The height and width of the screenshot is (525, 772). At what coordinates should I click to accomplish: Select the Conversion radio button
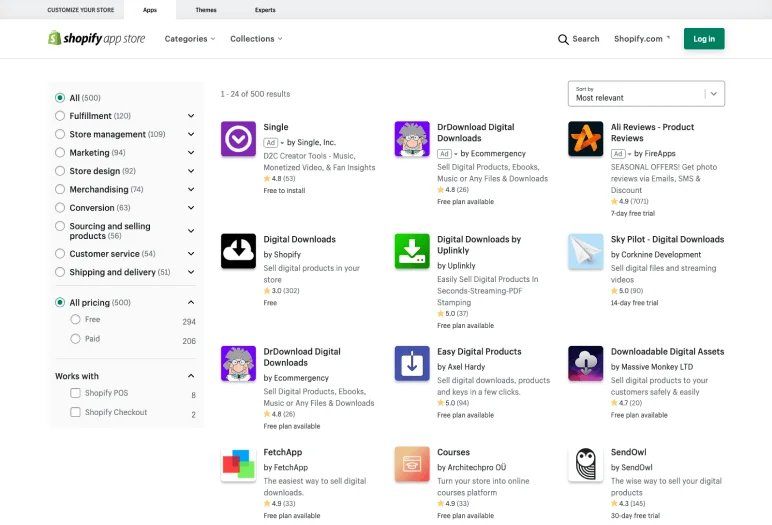(x=60, y=207)
